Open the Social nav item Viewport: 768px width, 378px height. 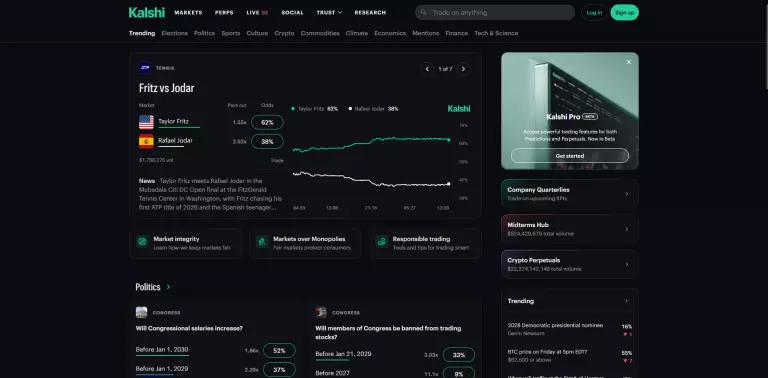tap(292, 13)
